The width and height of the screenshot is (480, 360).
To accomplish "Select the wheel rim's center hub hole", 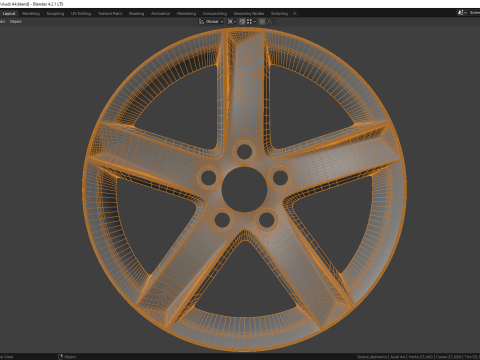I will (244, 189).
